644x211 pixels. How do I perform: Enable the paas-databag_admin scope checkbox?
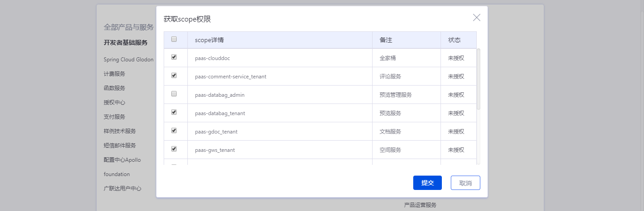click(174, 94)
